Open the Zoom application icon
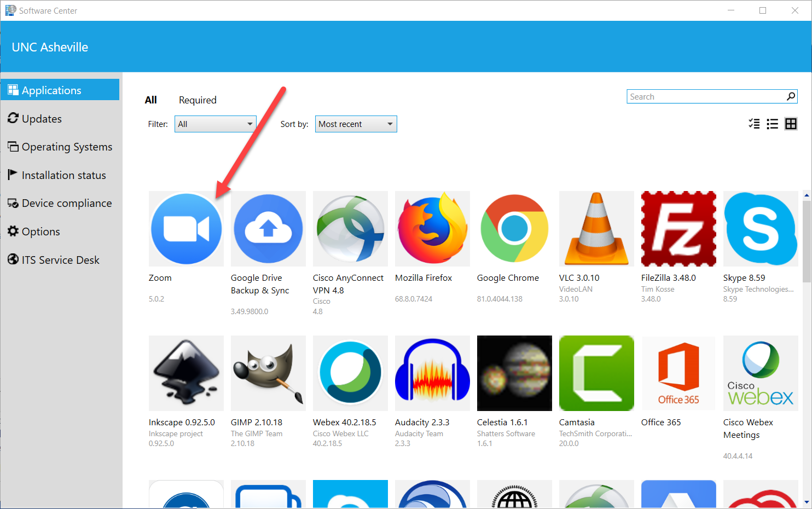The image size is (812, 509). 186,229
